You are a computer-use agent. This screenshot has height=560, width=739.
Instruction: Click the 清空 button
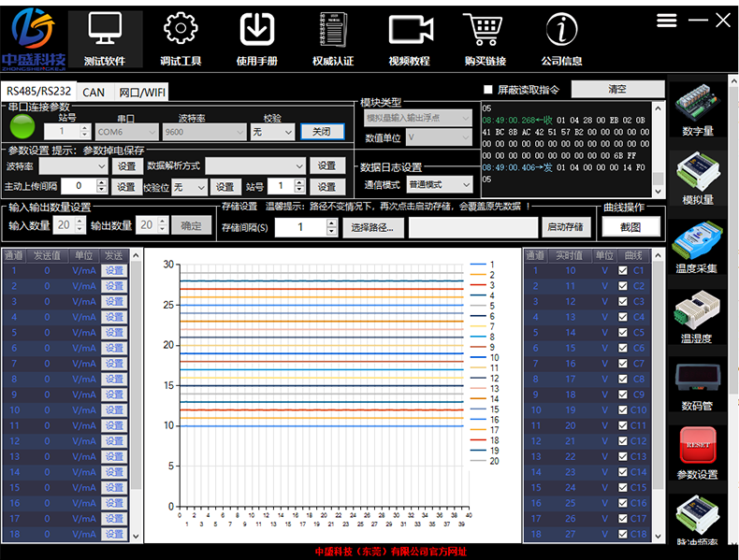click(616, 90)
